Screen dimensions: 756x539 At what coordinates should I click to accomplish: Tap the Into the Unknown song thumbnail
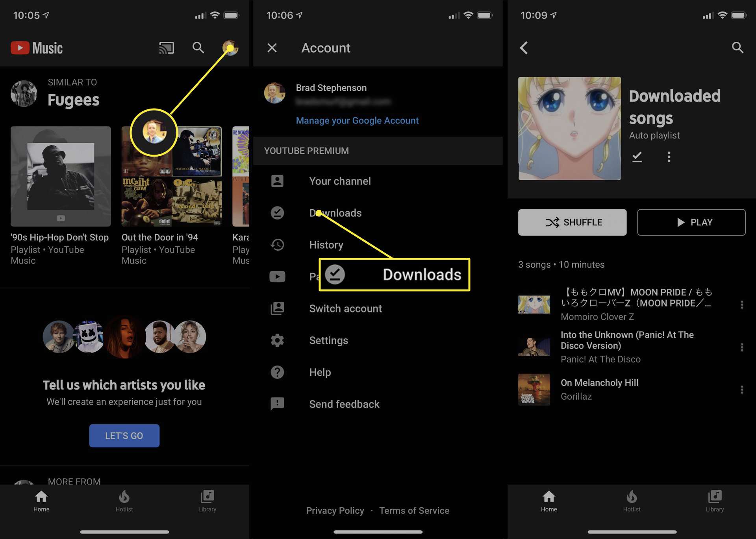pyautogui.click(x=534, y=347)
